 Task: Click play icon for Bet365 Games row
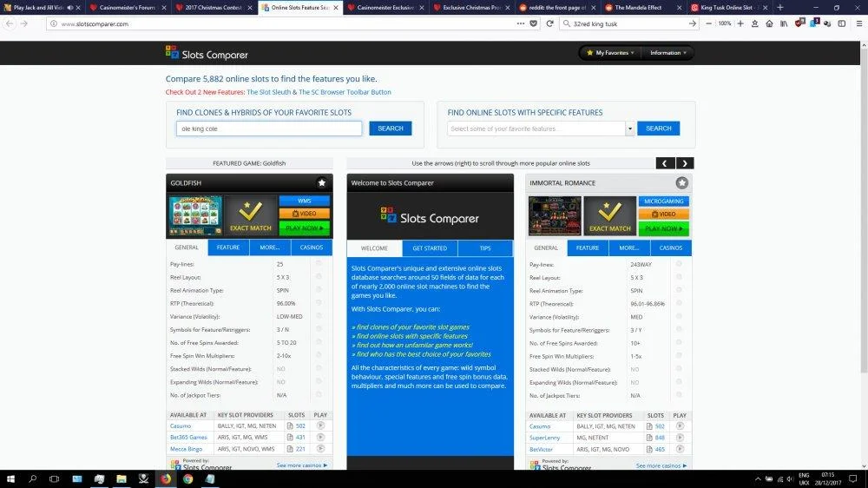[320, 437]
